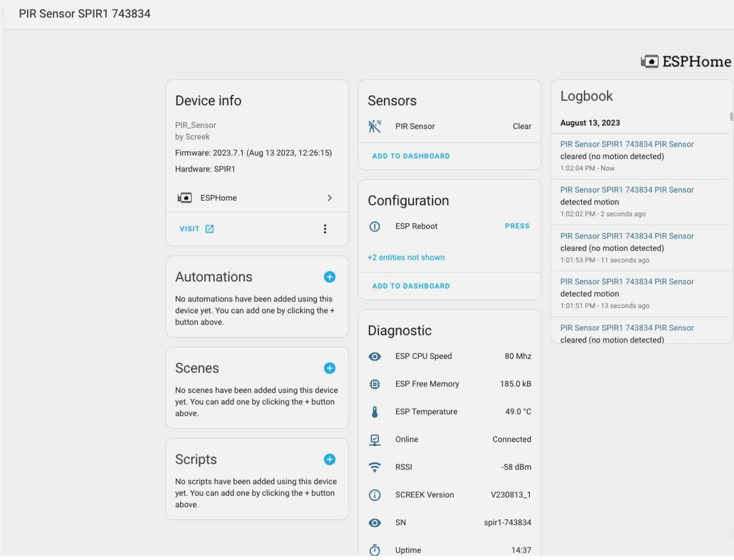Click the plus icon in Scripts card
The height and width of the screenshot is (560, 734).
click(x=329, y=459)
